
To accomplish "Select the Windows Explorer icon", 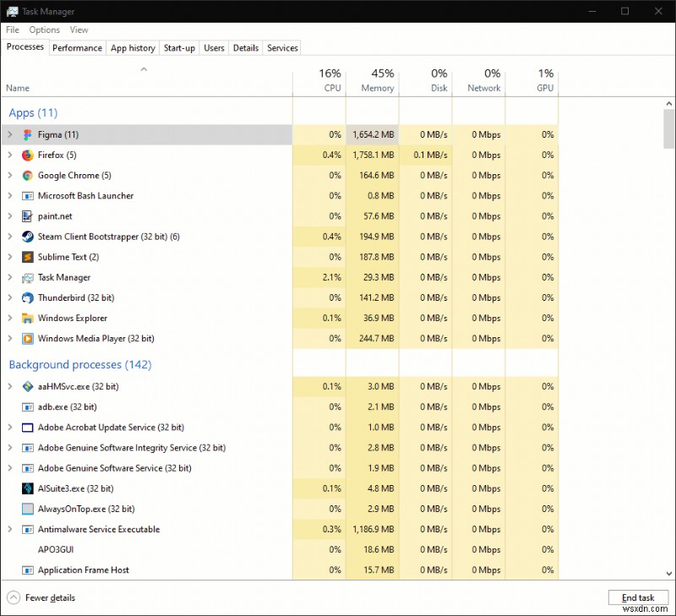I will click(26, 319).
